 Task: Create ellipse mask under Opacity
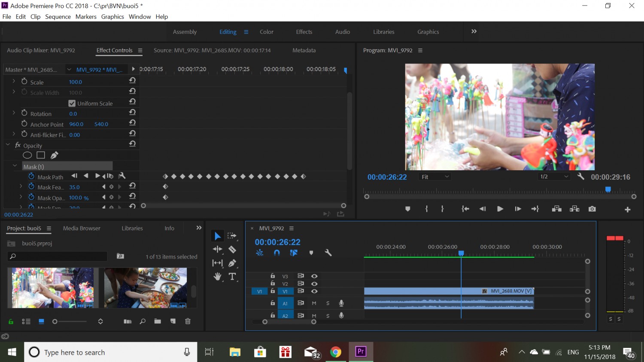27,155
